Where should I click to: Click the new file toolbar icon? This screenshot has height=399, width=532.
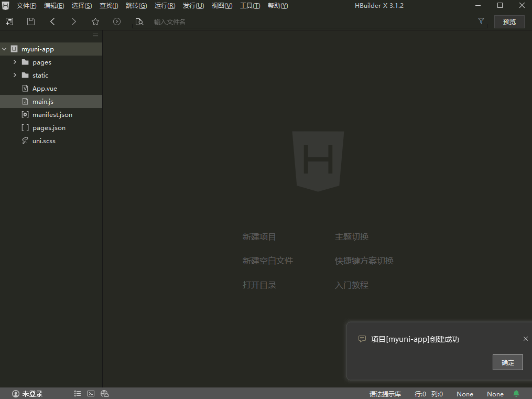click(9, 21)
